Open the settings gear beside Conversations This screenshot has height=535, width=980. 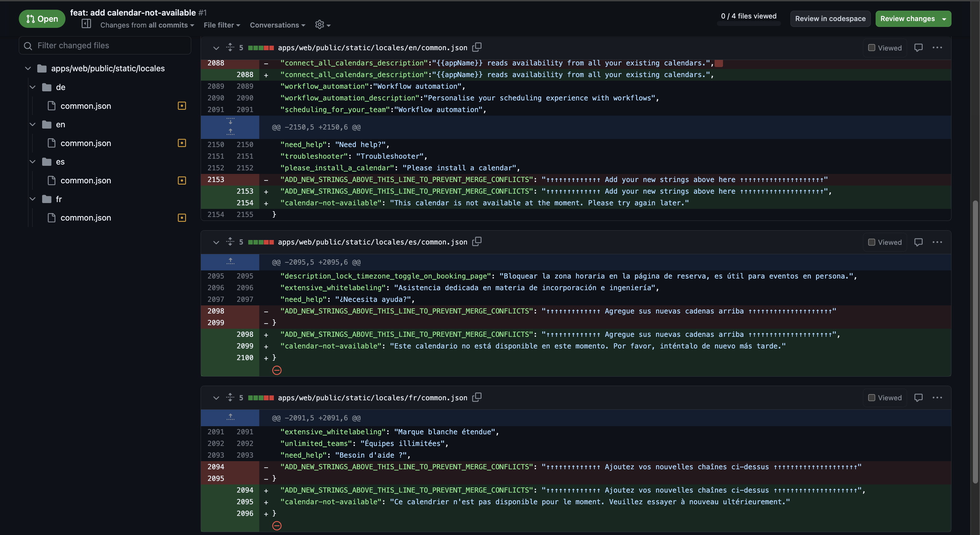tap(320, 25)
